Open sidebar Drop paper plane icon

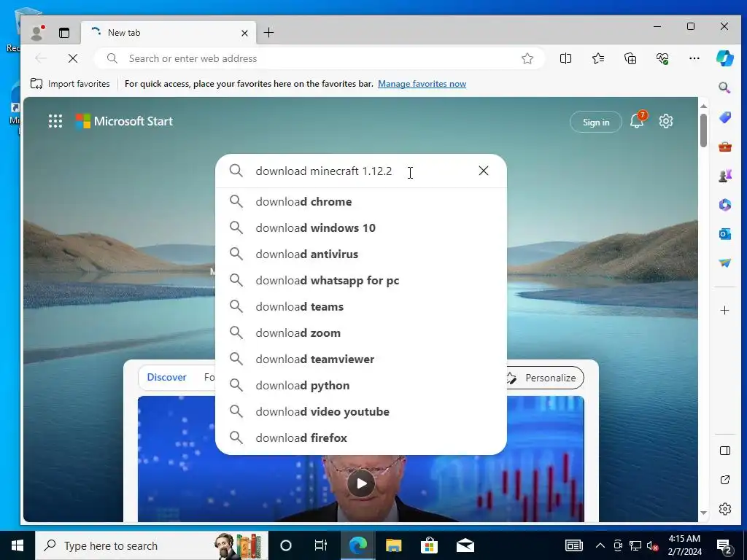[x=724, y=262]
